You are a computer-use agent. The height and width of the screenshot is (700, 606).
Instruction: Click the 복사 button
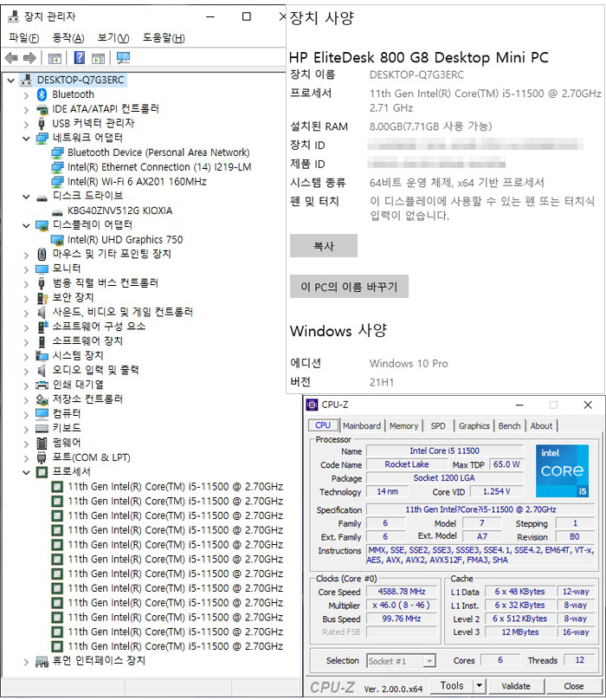click(324, 245)
